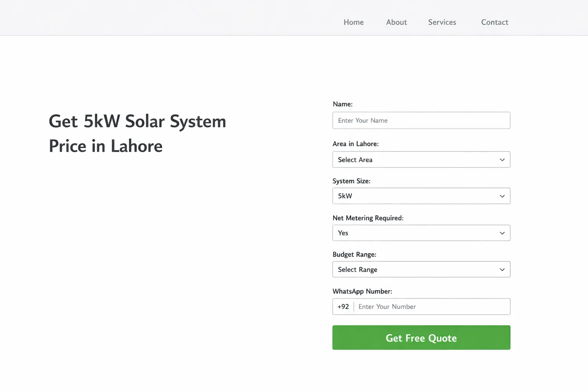Screen dimensions: 588x392
Task: Click the WhatsApp Number label
Action: click(x=362, y=291)
